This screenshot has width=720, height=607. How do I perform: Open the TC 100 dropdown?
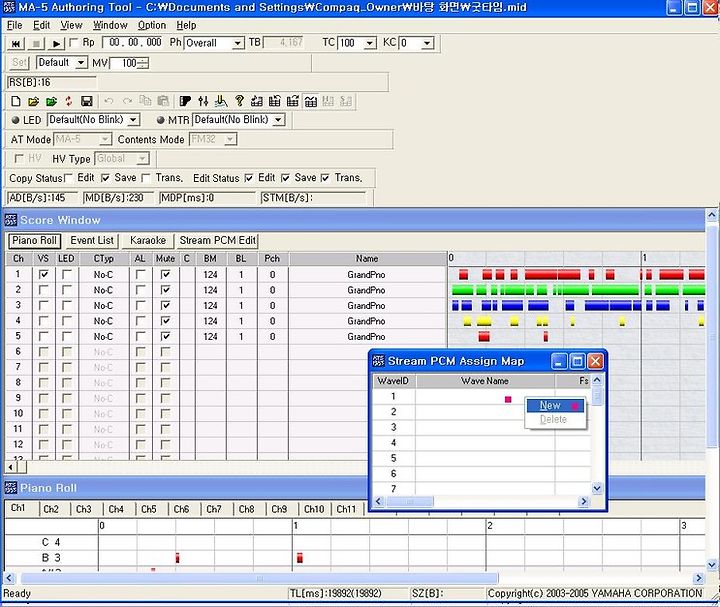[x=370, y=44]
